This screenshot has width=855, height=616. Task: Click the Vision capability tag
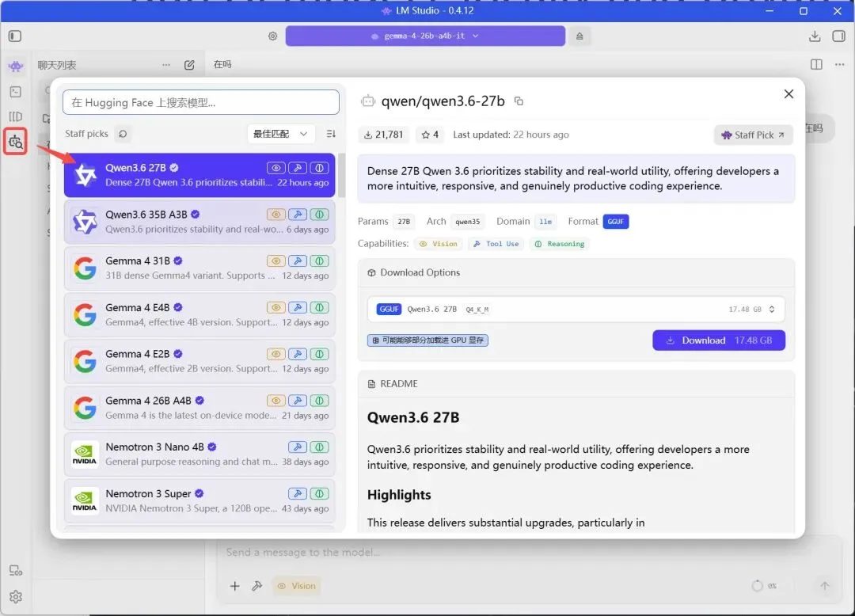pos(438,244)
